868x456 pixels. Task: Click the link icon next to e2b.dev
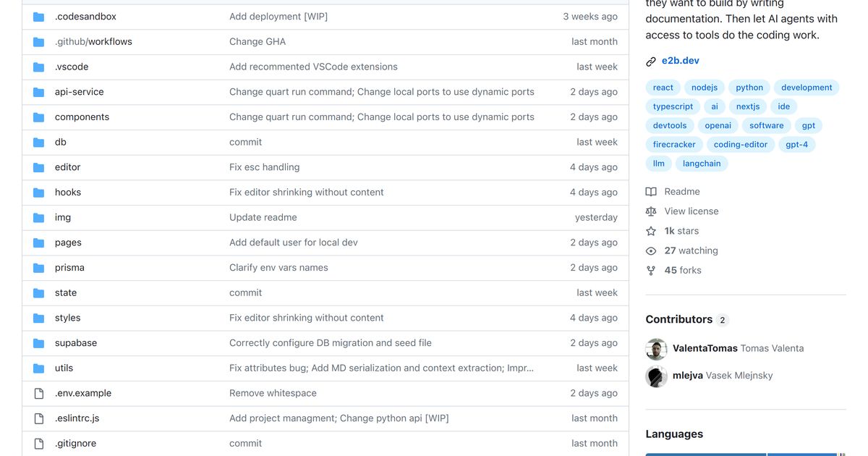(x=652, y=60)
